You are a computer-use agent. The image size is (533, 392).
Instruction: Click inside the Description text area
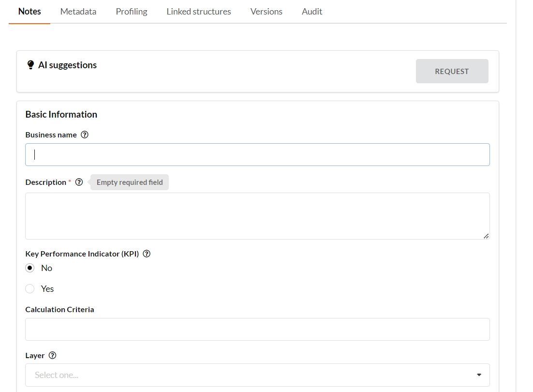[257, 216]
